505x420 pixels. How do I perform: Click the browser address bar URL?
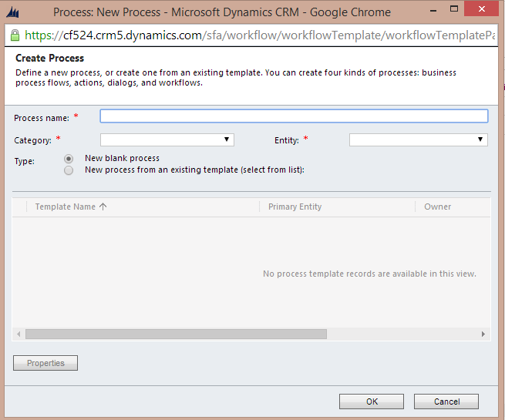coord(260,35)
